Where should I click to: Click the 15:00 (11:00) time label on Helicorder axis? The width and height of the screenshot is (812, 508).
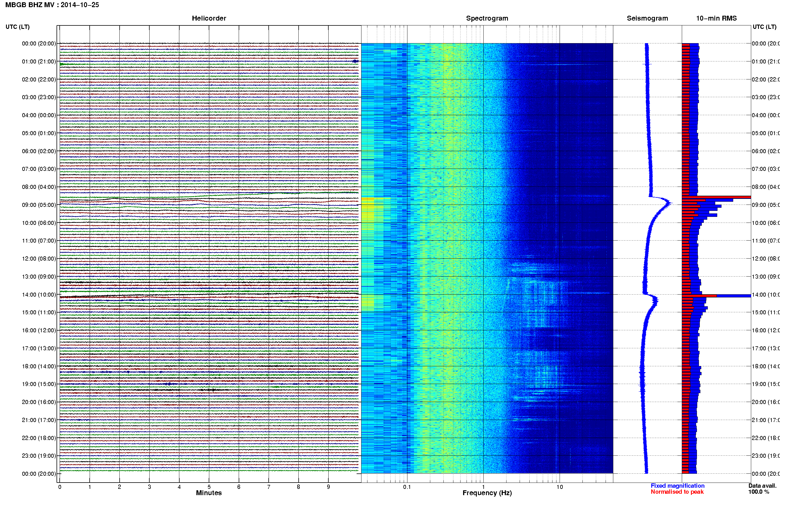(39, 312)
